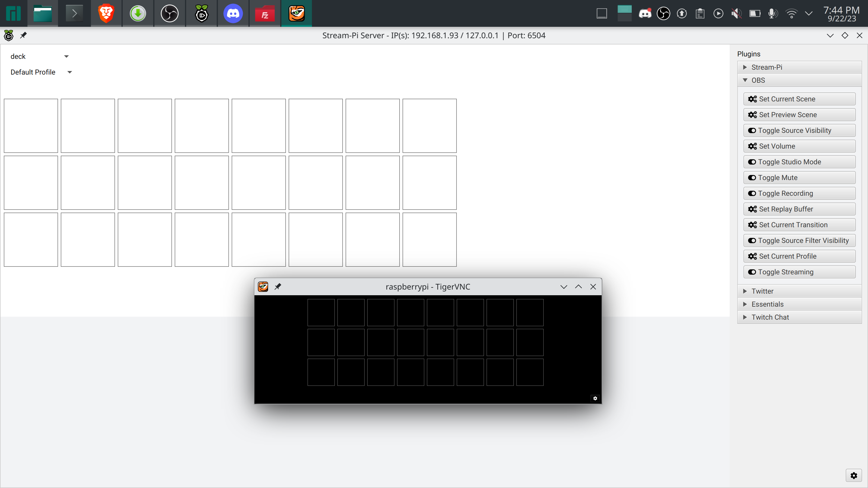Open system updates tray icon
The height and width of the screenshot is (488, 868).
click(x=682, y=14)
